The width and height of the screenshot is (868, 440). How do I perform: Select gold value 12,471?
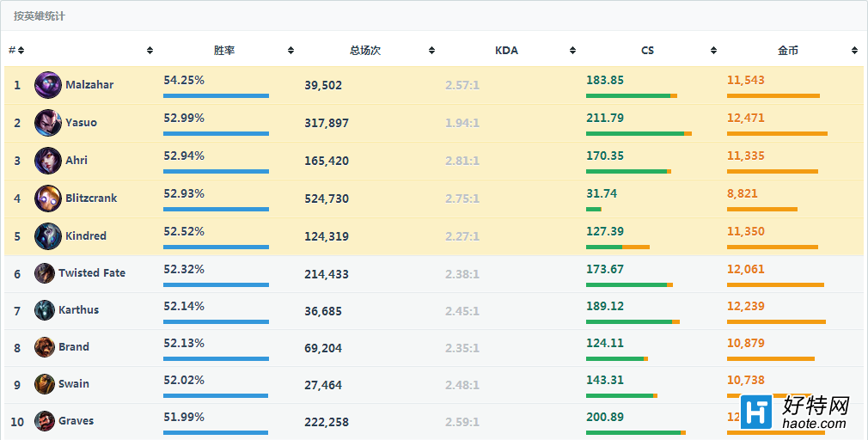tap(746, 118)
